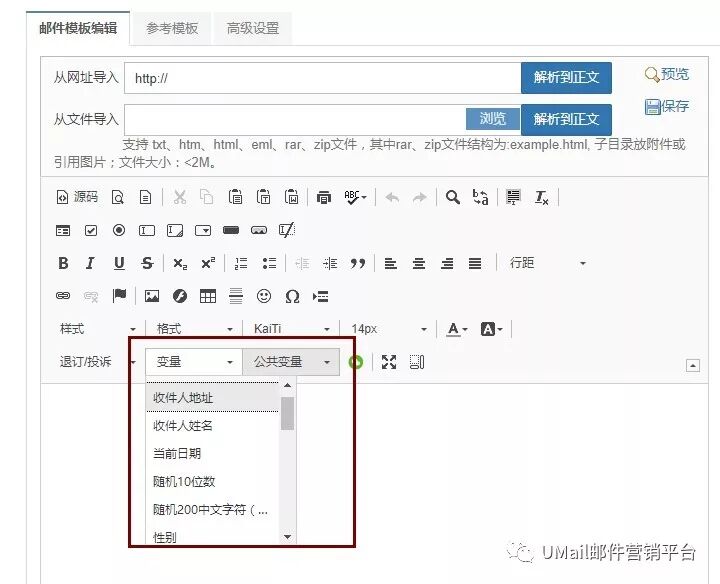Viewport: 720px width, 584px height.
Task: Insert a button form element
Action: (231, 230)
